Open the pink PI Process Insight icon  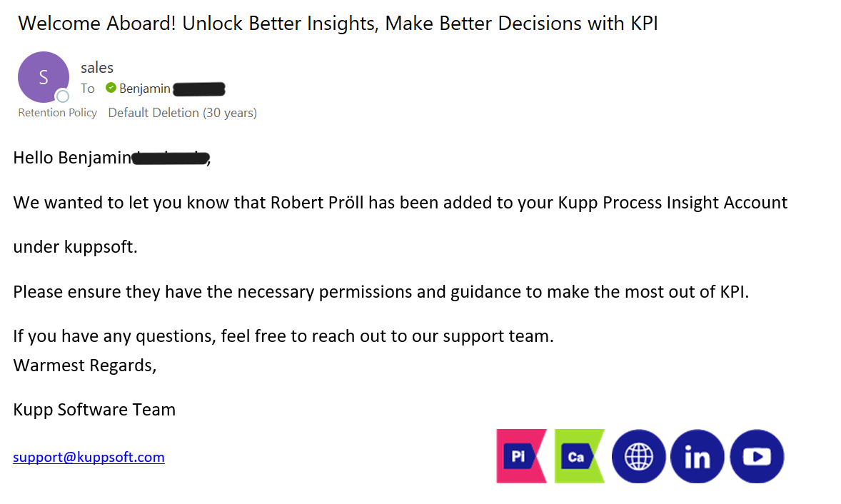click(521, 456)
